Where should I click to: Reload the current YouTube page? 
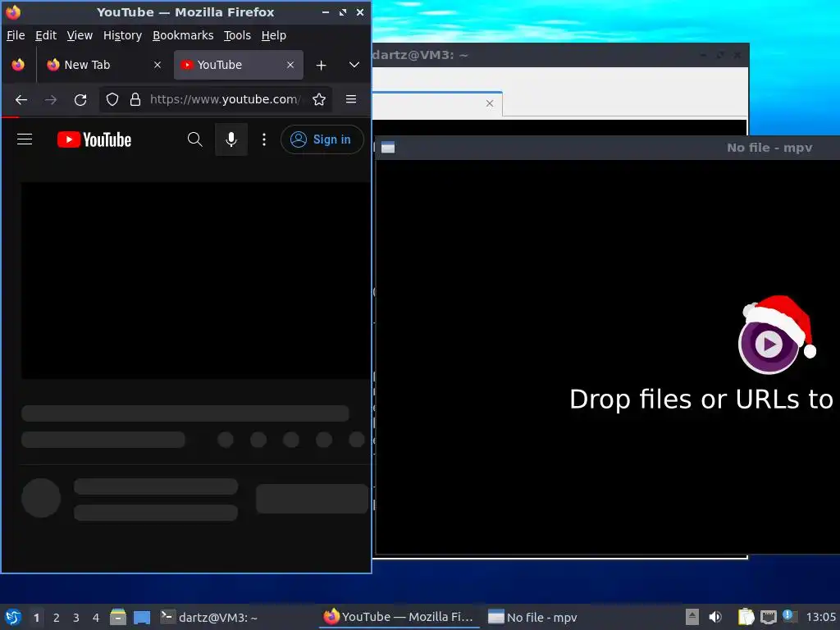click(80, 99)
